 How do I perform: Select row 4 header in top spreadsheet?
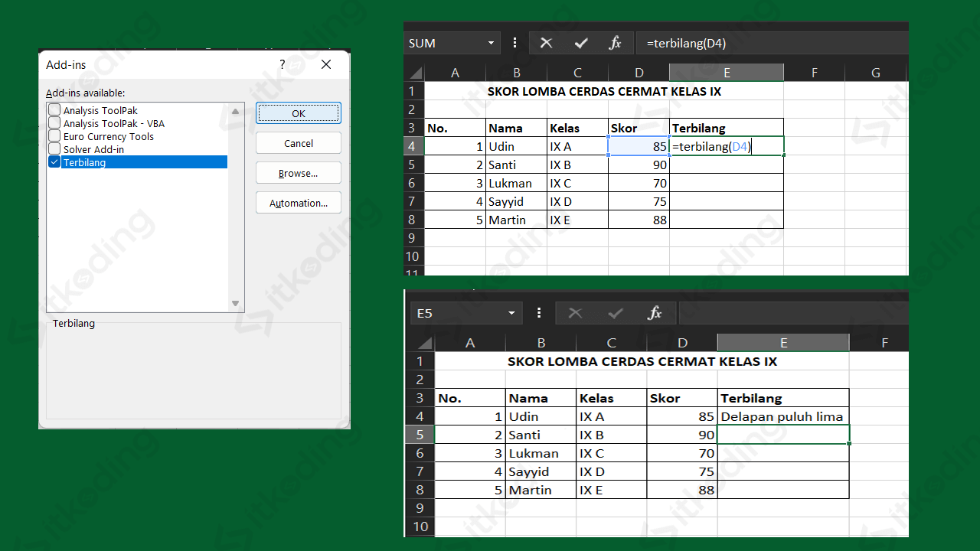[x=414, y=146]
